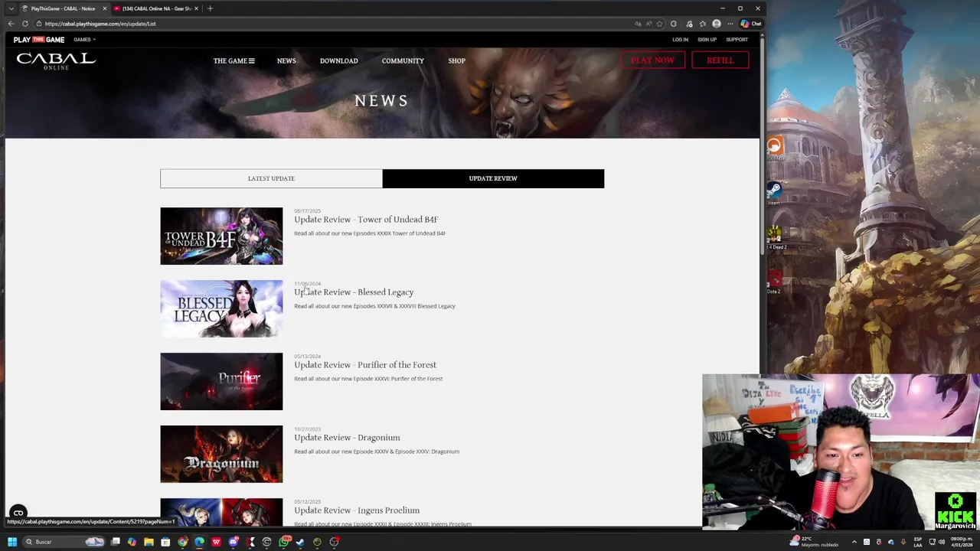
Task: Open the COMMUNITY menu item
Action: click(403, 60)
